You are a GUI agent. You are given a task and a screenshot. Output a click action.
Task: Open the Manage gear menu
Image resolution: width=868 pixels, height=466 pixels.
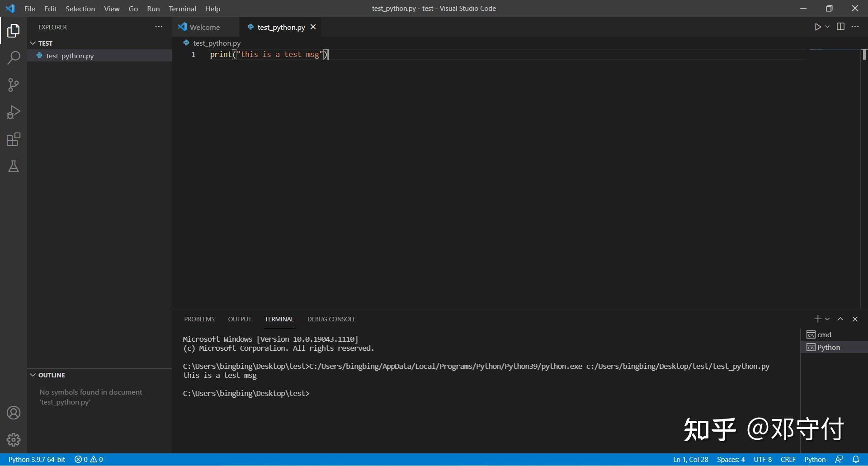click(13, 439)
